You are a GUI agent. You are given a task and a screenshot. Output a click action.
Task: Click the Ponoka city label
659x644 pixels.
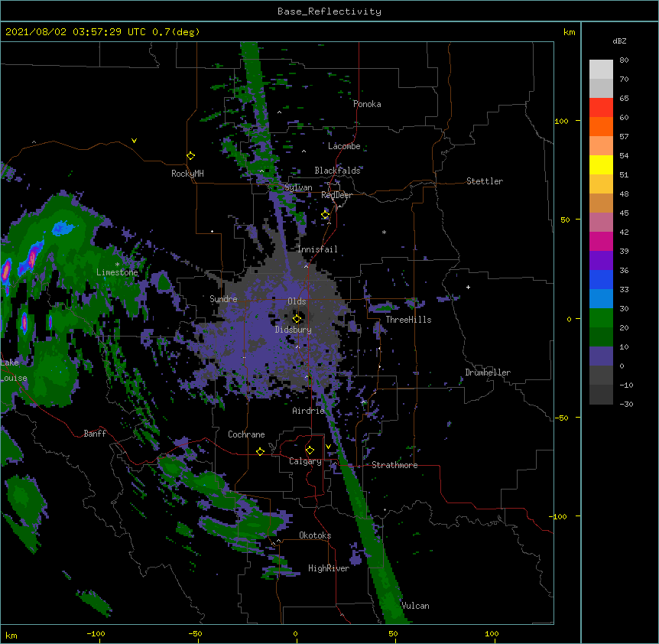coord(367,104)
